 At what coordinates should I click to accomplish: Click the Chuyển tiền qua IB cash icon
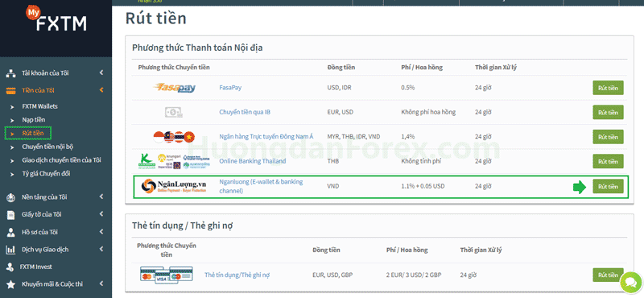pos(174,112)
